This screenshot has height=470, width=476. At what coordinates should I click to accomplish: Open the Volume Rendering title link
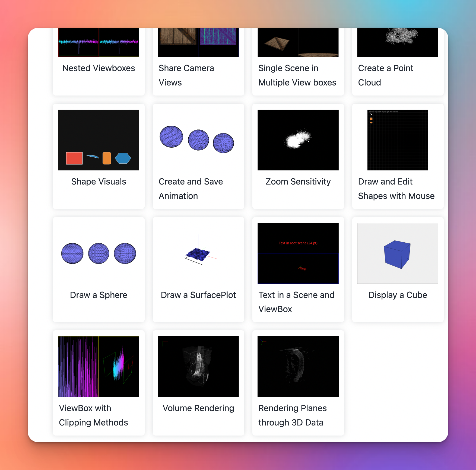click(198, 408)
